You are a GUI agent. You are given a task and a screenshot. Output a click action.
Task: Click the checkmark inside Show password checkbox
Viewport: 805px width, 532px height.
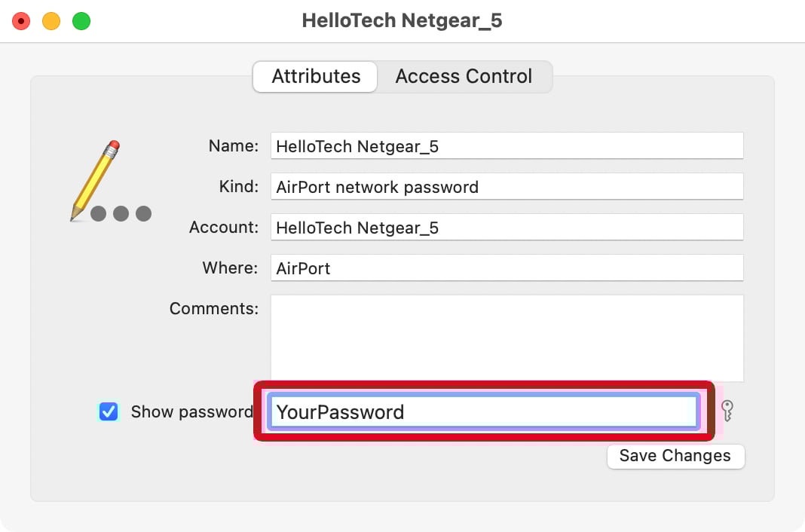point(109,411)
